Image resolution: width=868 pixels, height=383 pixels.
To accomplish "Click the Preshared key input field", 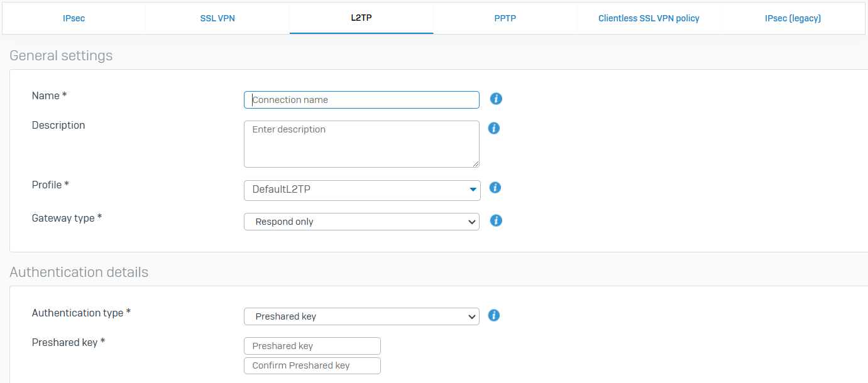I will 312,346.
